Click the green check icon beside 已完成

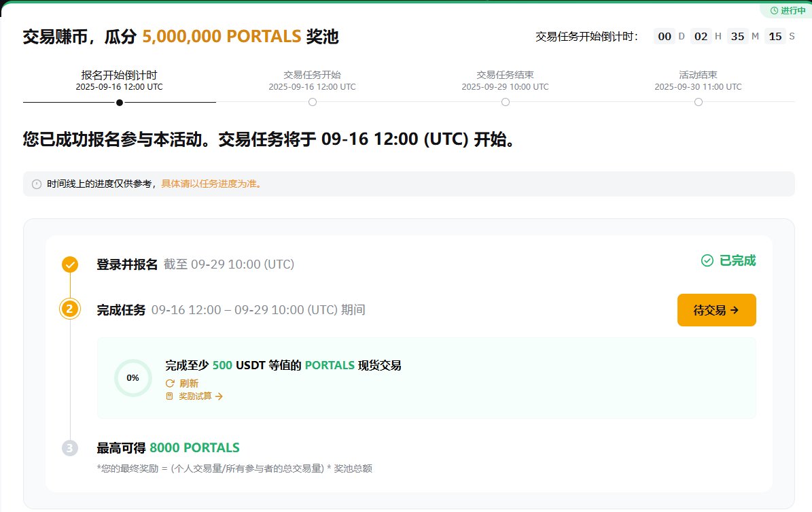(x=707, y=260)
